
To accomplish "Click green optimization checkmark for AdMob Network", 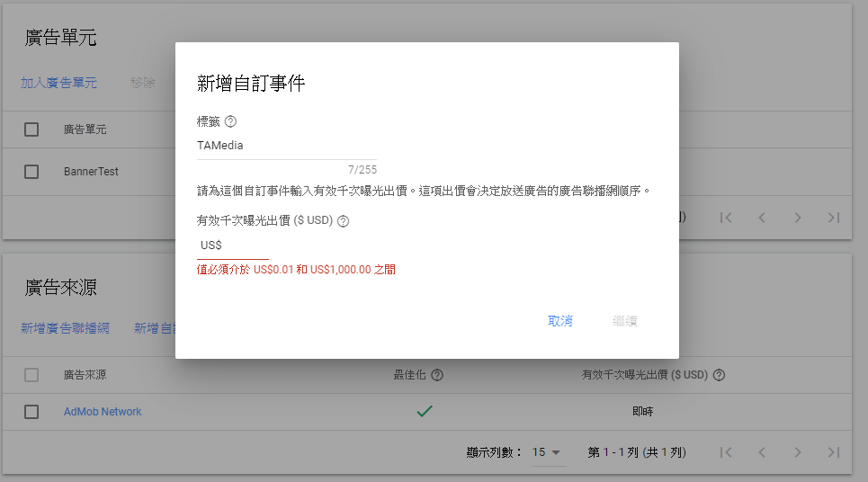I will click(x=425, y=411).
